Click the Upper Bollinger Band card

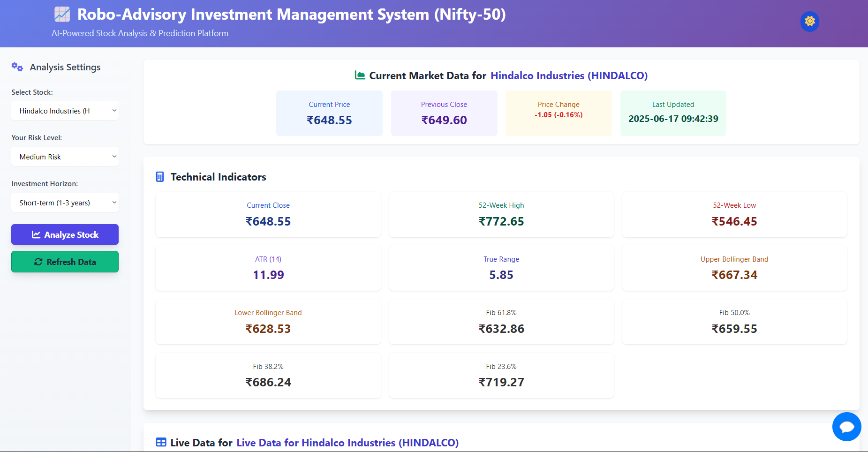[x=734, y=268]
